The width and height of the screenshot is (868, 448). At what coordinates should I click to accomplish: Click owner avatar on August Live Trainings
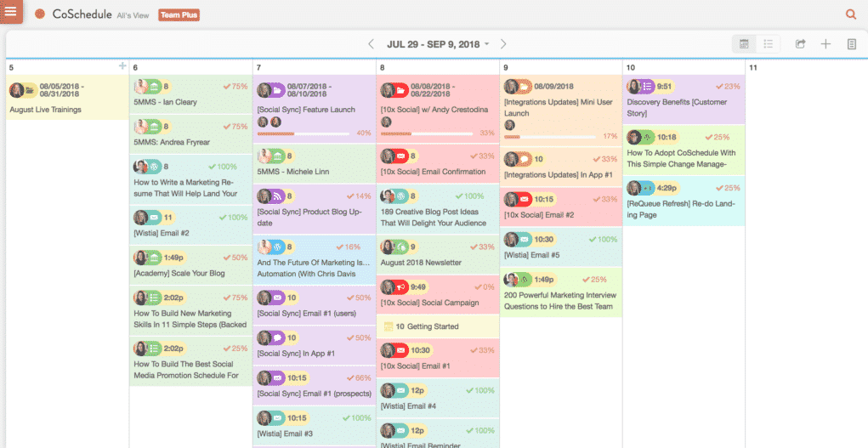pos(17,90)
